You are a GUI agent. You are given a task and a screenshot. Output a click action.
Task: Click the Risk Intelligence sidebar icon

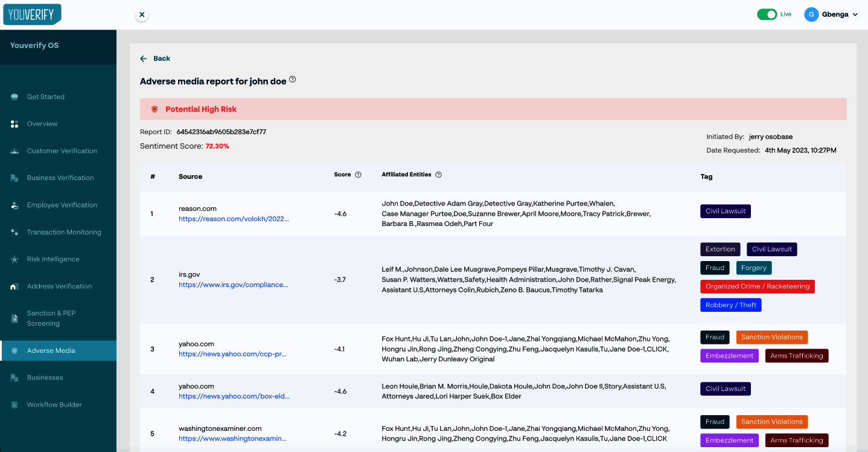[14, 259]
